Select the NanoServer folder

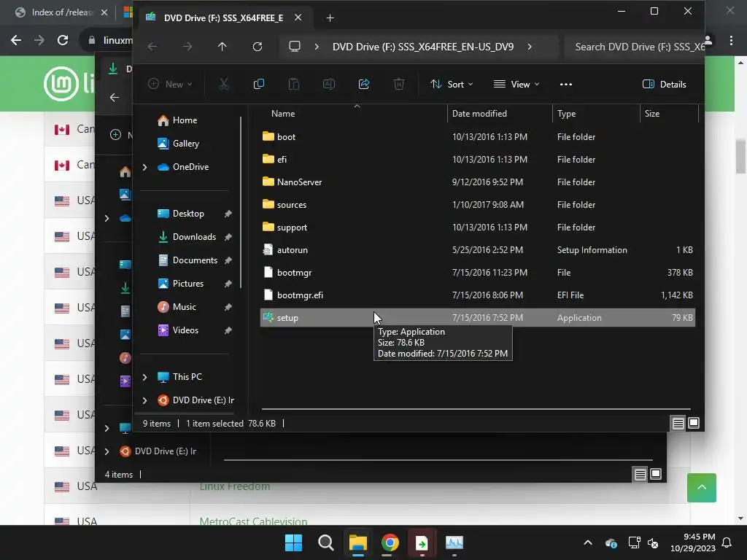477,182
